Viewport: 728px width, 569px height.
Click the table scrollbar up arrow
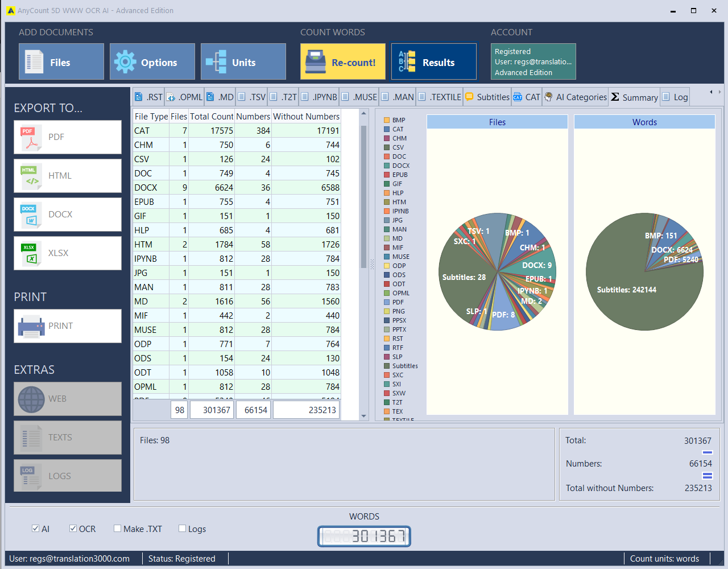pos(364,114)
